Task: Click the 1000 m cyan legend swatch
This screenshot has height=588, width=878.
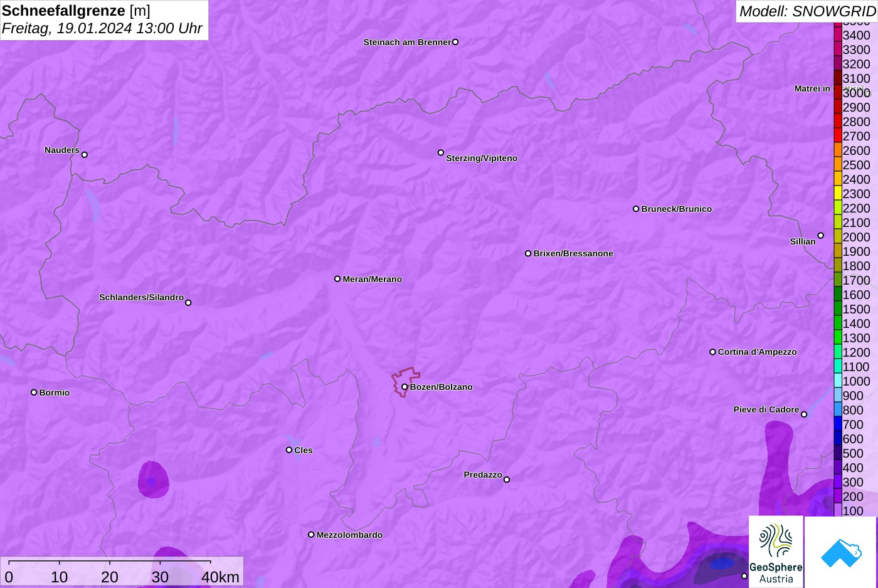Action: coord(838,381)
